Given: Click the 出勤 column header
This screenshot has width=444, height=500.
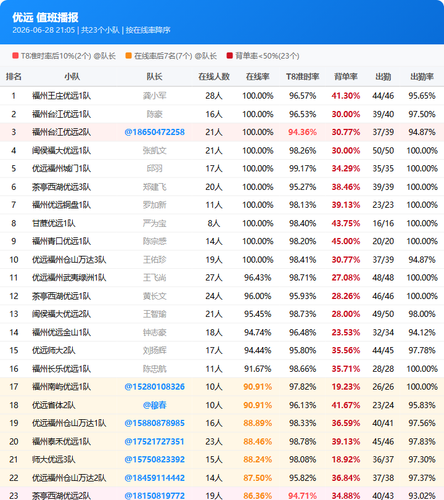Looking at the screenshot, I should tap(383, 77).
